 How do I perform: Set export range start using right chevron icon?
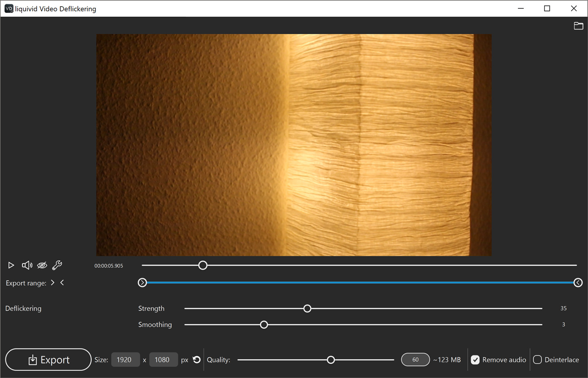(53, 282)
